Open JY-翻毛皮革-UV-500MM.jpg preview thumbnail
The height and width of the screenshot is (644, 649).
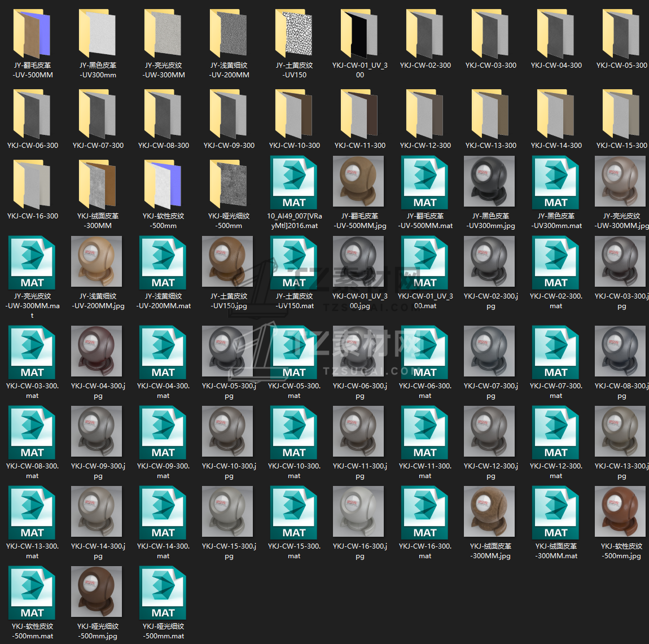point(358,181)
